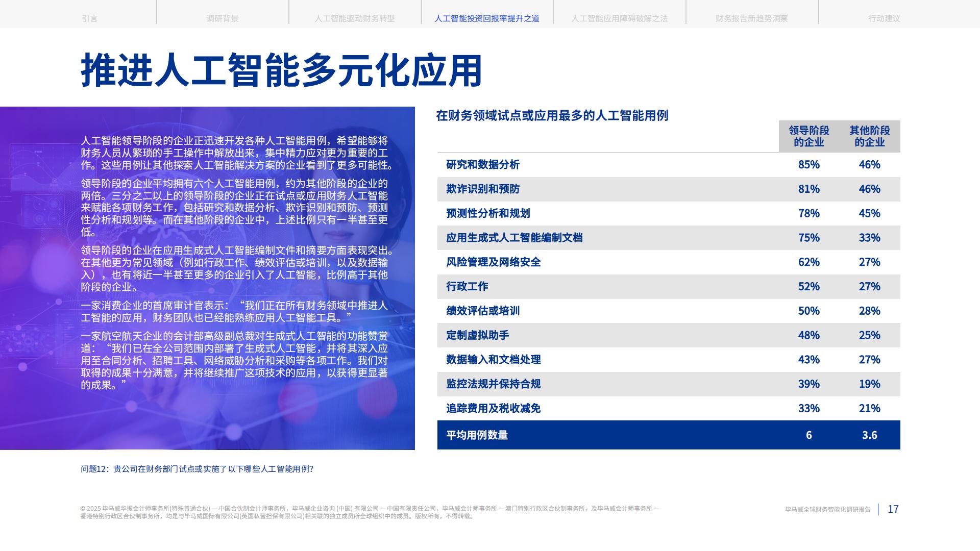Select the 19% value for 监控法规并保持合规
This screenshot has width=980, height=551.
pyautogui.click(x=869, y=384)
